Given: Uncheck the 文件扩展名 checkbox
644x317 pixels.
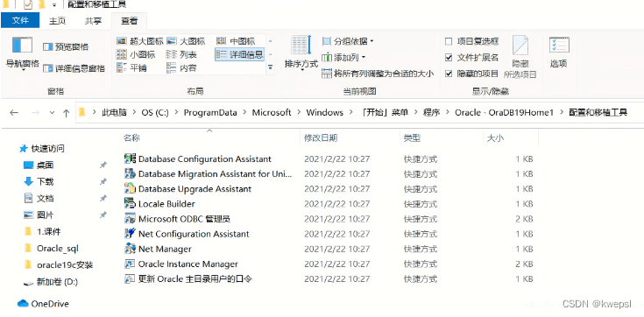Looking at the screenshot, I should coord(449,58).
